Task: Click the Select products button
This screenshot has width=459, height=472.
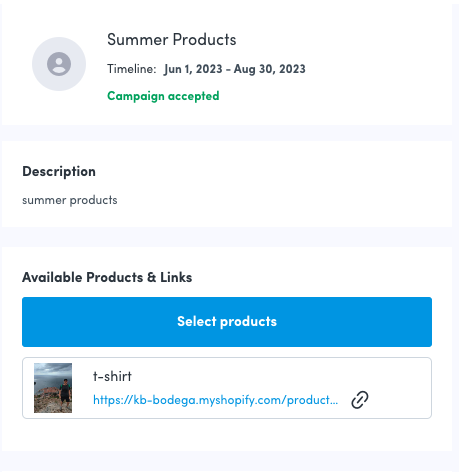Action: tap(227, 322)
